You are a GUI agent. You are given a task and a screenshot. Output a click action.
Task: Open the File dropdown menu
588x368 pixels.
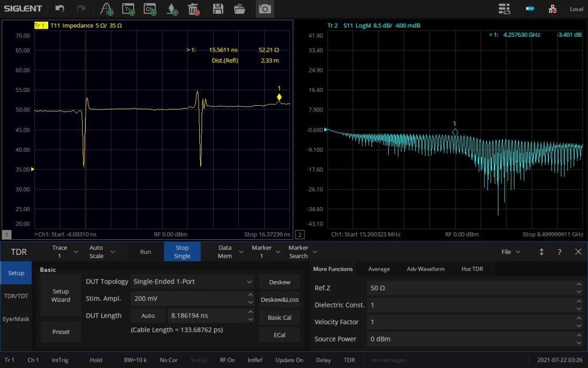[x=510, y=252]
